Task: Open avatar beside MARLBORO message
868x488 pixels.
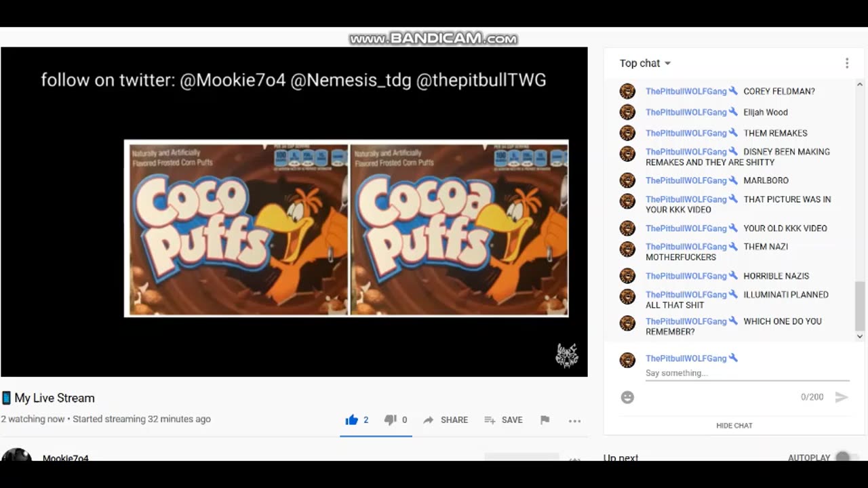Action: click(627, 180)
